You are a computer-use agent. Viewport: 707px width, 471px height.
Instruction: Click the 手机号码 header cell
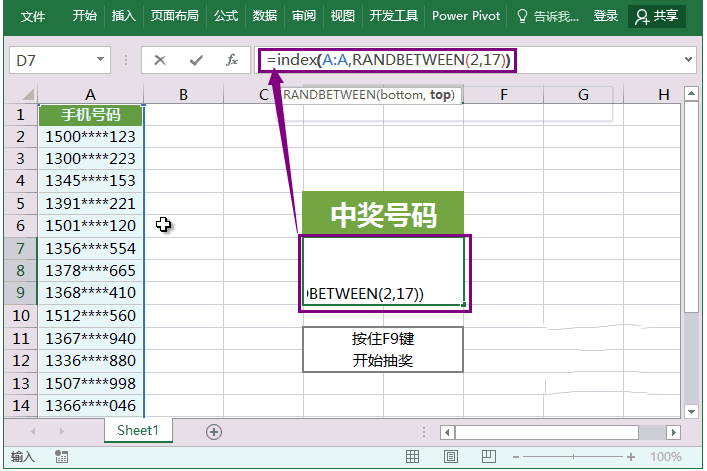pyautogui.click(x=90, y=114)
